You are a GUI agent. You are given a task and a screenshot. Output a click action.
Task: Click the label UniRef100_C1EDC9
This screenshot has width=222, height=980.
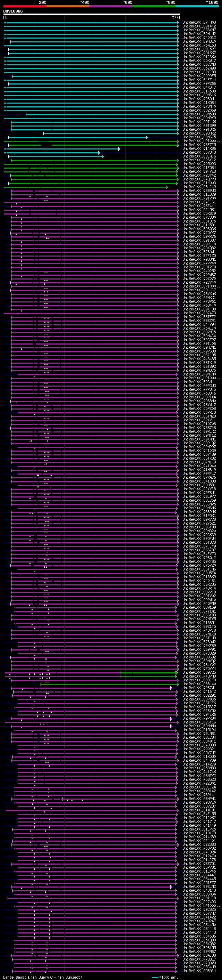[199, 194]
